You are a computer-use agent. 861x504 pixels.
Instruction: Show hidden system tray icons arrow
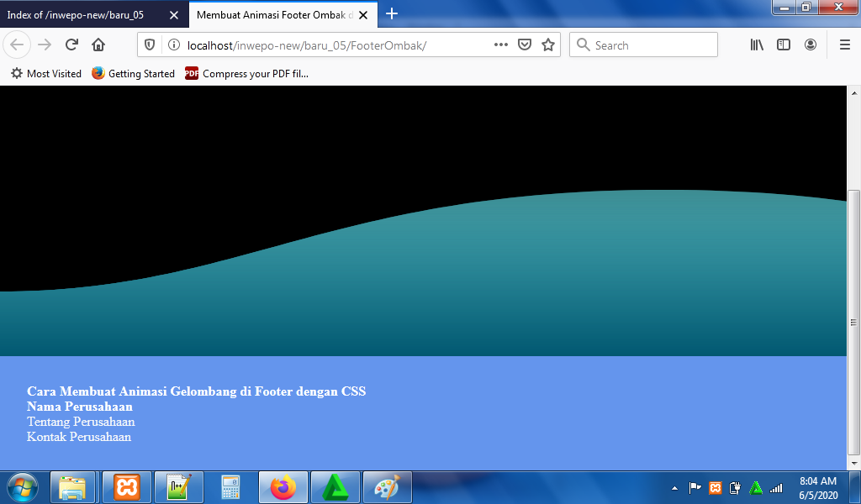click(x=674, y=487)
